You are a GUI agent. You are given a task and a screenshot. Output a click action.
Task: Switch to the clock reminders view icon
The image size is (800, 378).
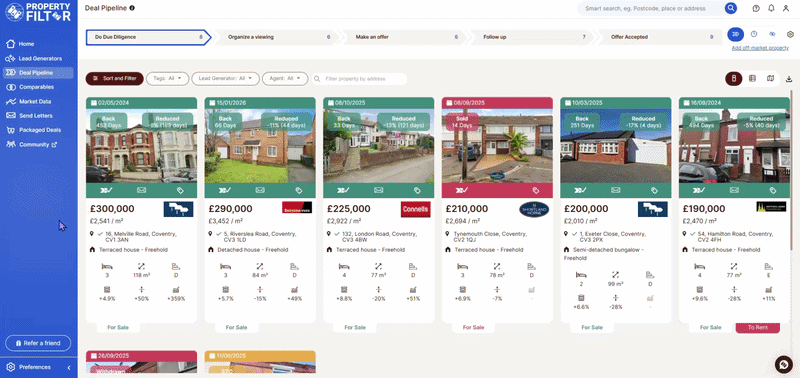(754, 34)
